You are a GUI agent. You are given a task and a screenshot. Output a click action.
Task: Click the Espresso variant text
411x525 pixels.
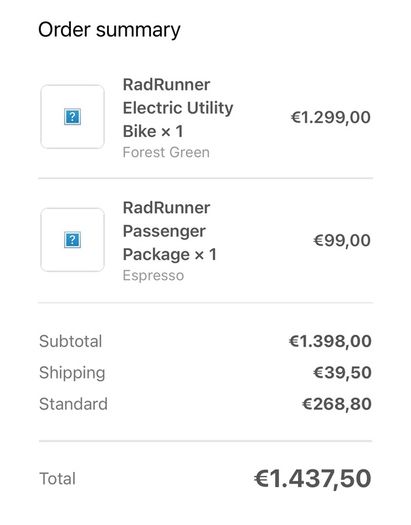[153, 276]
